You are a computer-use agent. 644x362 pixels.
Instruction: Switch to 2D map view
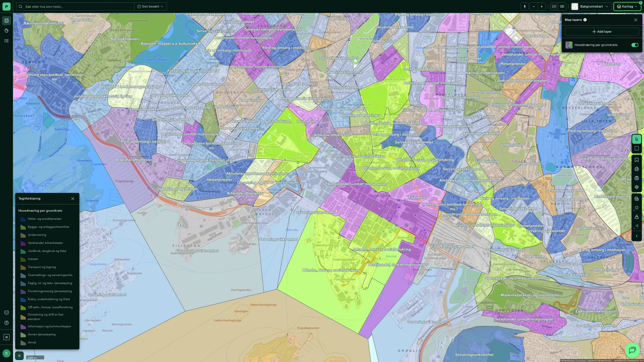pyautogui.click(x=554, y=7)
